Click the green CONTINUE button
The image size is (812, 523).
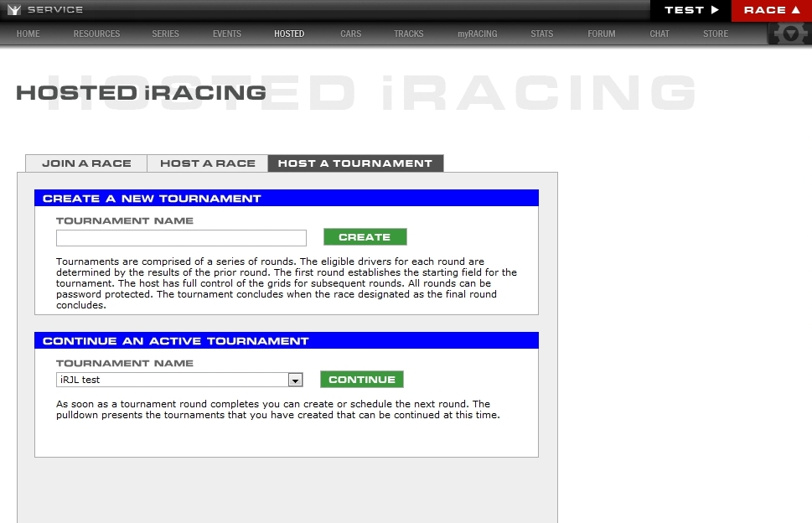[362, 380]
